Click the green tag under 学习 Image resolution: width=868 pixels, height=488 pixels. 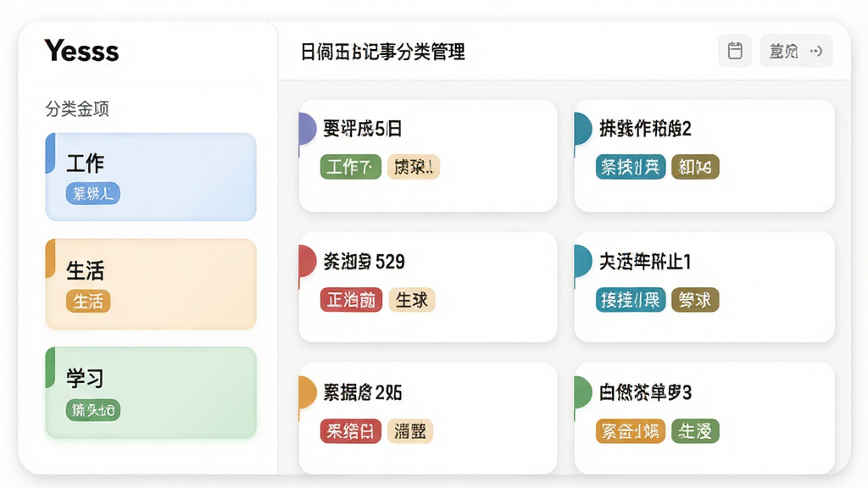coord(93,410)
